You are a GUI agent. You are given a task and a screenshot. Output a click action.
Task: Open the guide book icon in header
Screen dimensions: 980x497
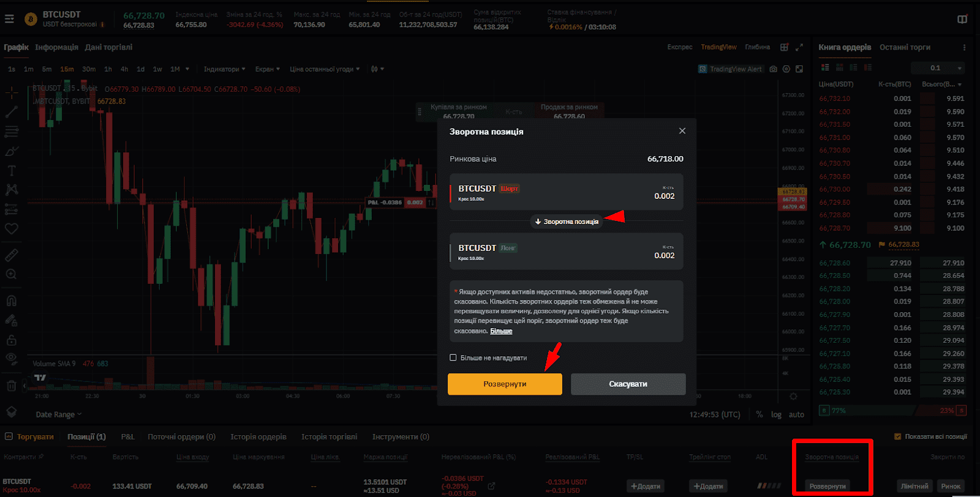coord(962,20)
